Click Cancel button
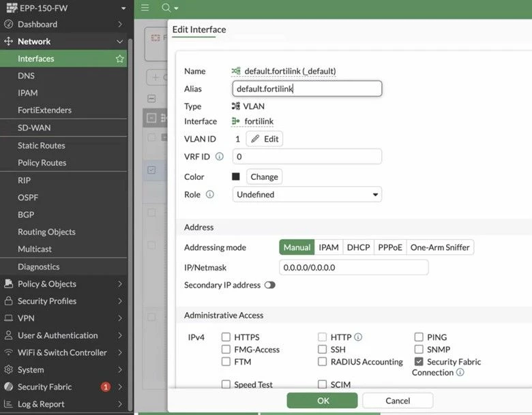The width and height of the screenshot is (532, 415). coord(398,401)
